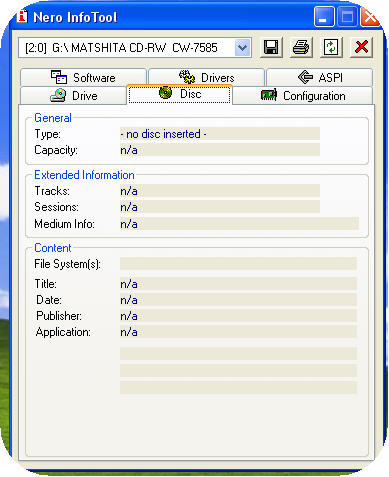Close the Nero InfoTool window
This screenshot has height=477, width=389.
pyautogui.click(x=370, y=17)
